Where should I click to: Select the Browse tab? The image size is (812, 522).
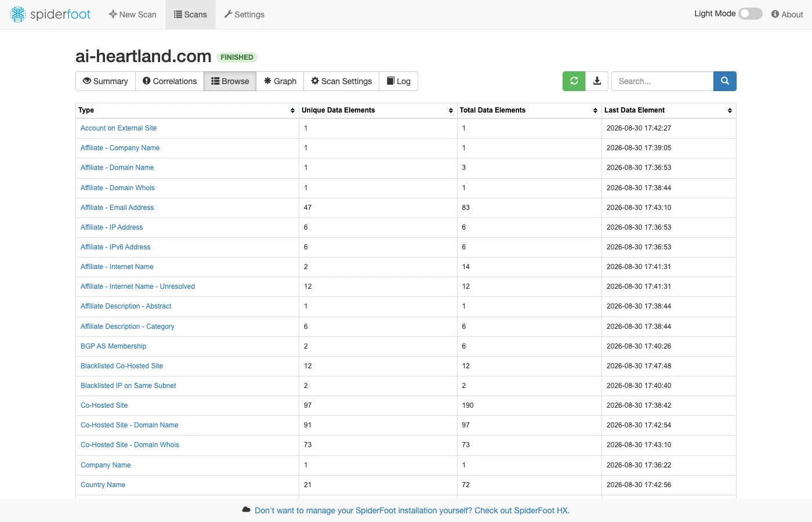tap(230, 81)
